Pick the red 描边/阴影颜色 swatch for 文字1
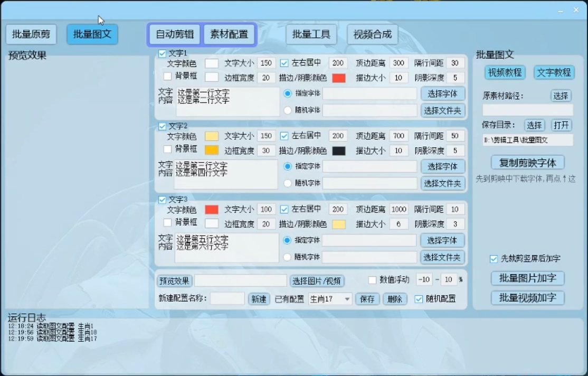588x376 pixels. point(338,78)
